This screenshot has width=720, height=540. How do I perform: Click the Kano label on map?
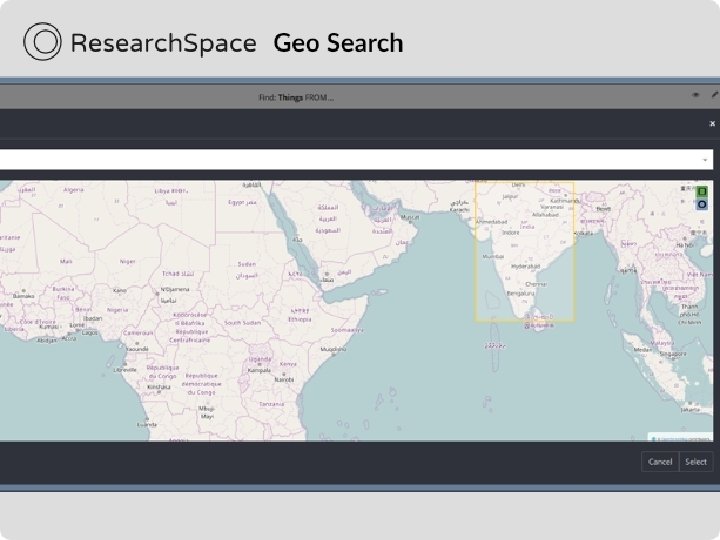[x=119, y=290]
